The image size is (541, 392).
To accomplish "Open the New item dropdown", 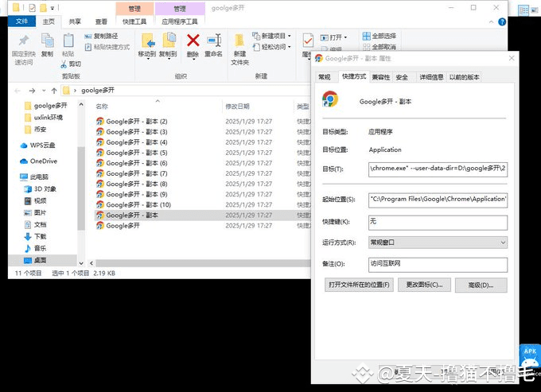I will tap(271, 36).
